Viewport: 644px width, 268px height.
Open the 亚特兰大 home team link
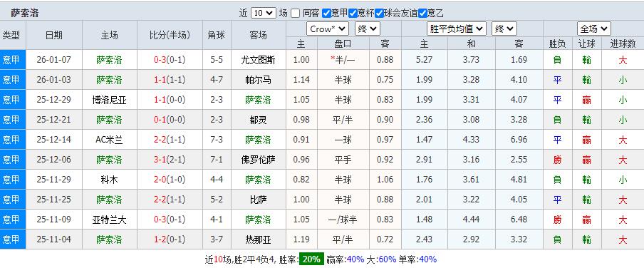(109, 220)
